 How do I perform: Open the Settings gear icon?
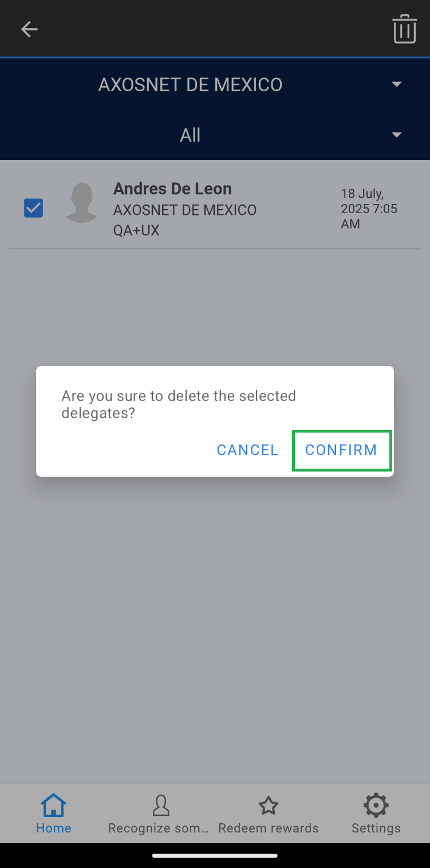click(x=376, y=806)
